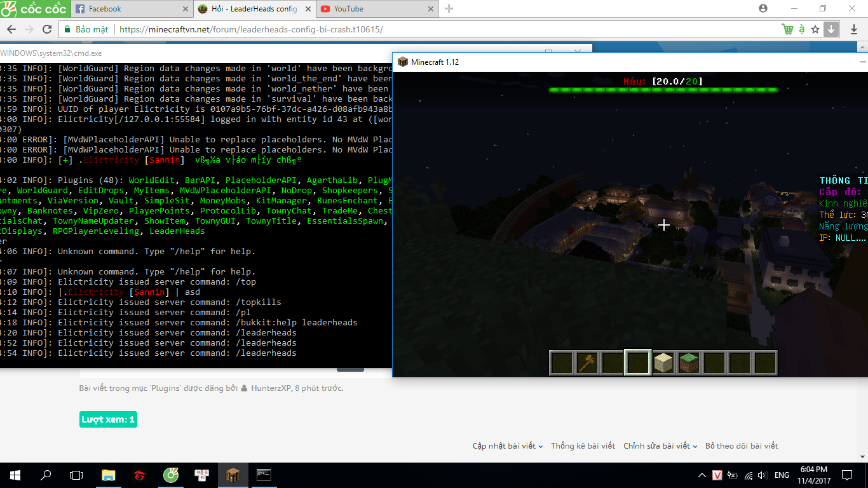
Task: Click the browser address bar URL
Action: point(251,29)
